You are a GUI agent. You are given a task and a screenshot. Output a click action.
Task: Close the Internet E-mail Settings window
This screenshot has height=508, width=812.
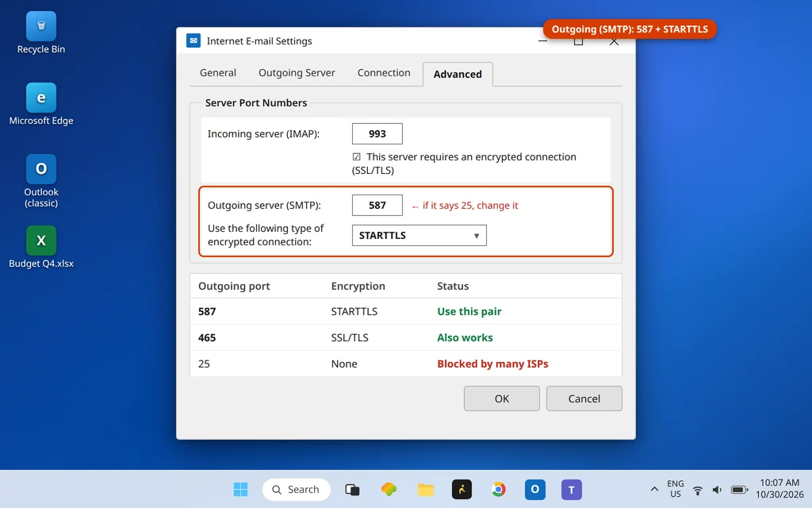(x=614, y=41)
